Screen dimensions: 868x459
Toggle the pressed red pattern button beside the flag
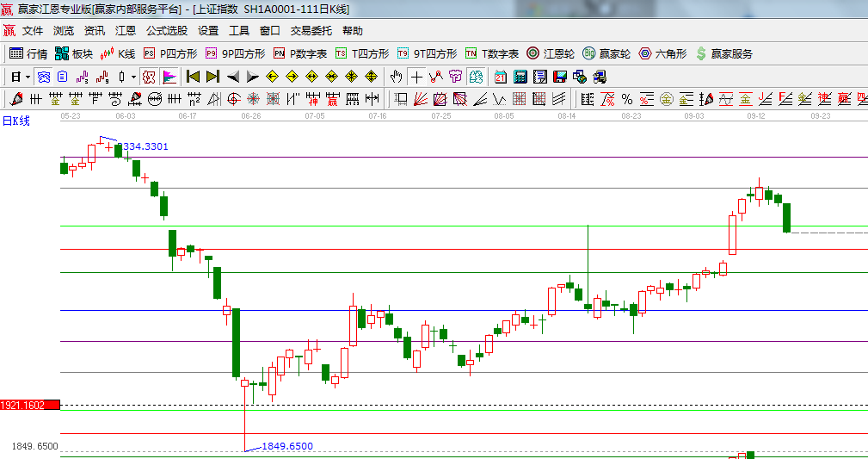point(149,77)
